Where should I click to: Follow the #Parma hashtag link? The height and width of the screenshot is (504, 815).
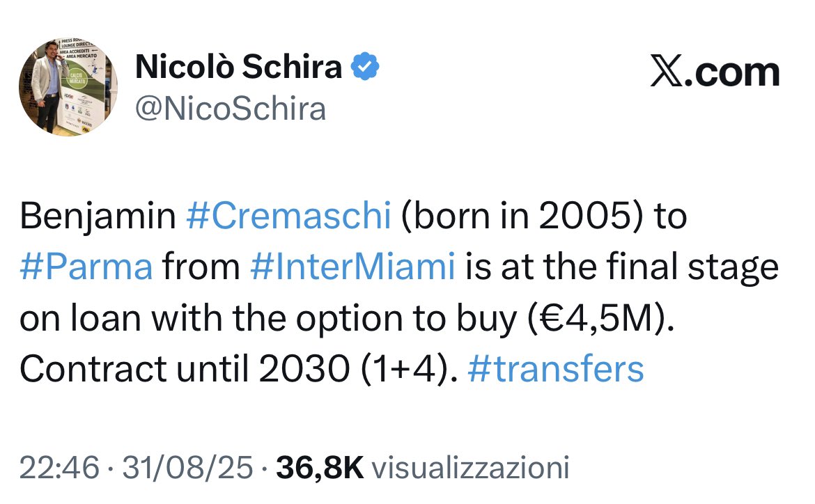86,268
